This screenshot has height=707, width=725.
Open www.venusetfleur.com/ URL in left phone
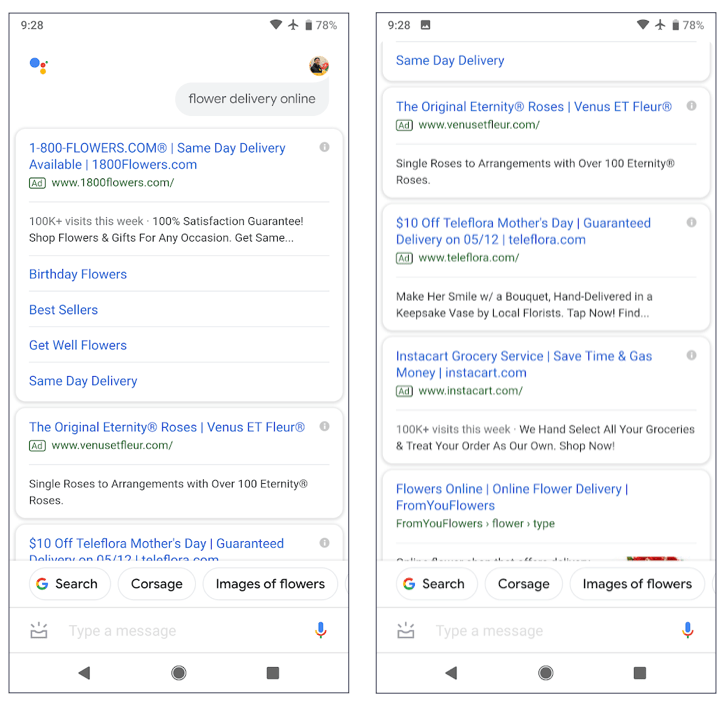click(112, 445)
